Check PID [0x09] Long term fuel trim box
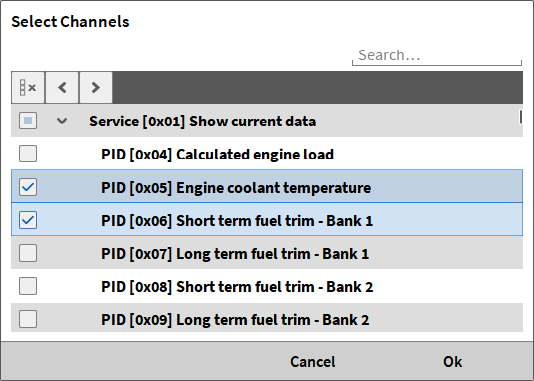 tap(28, 319)
